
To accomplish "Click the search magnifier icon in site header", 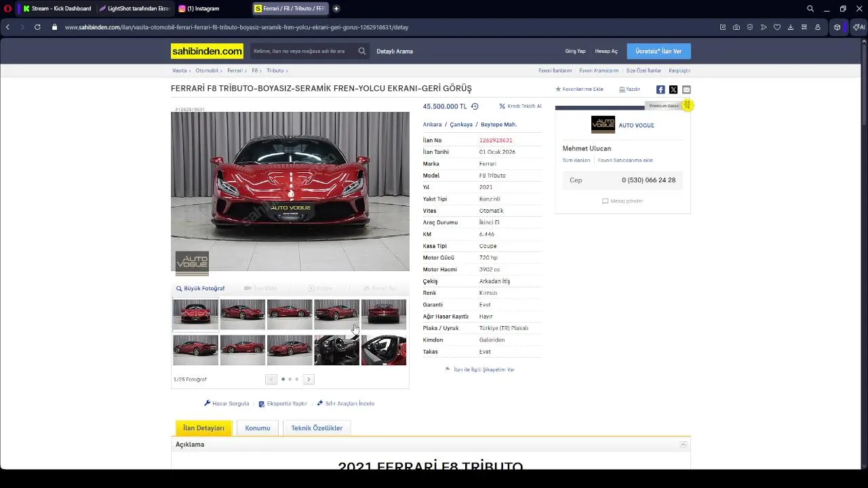I will tap(362, 51).
